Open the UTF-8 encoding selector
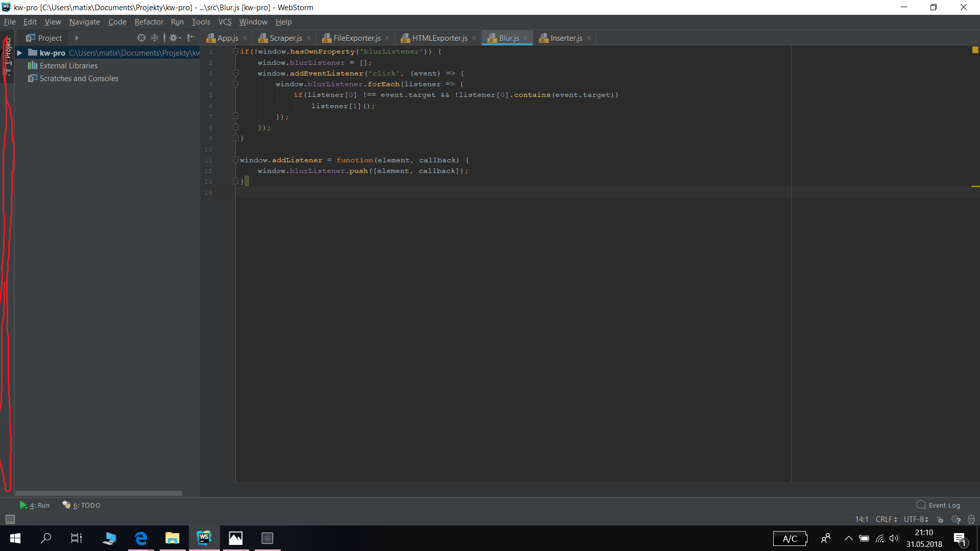This screenshot has height=551, width=980. [x=915, y=519]
